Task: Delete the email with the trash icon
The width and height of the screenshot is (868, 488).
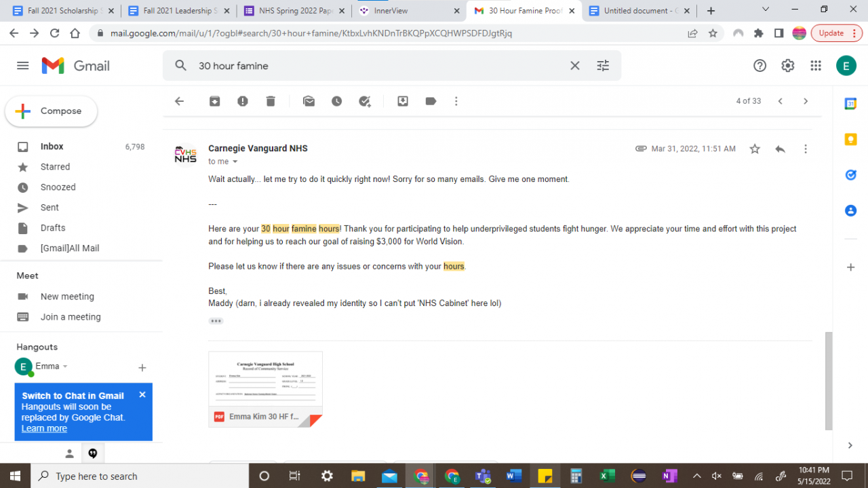Action: 271,101
